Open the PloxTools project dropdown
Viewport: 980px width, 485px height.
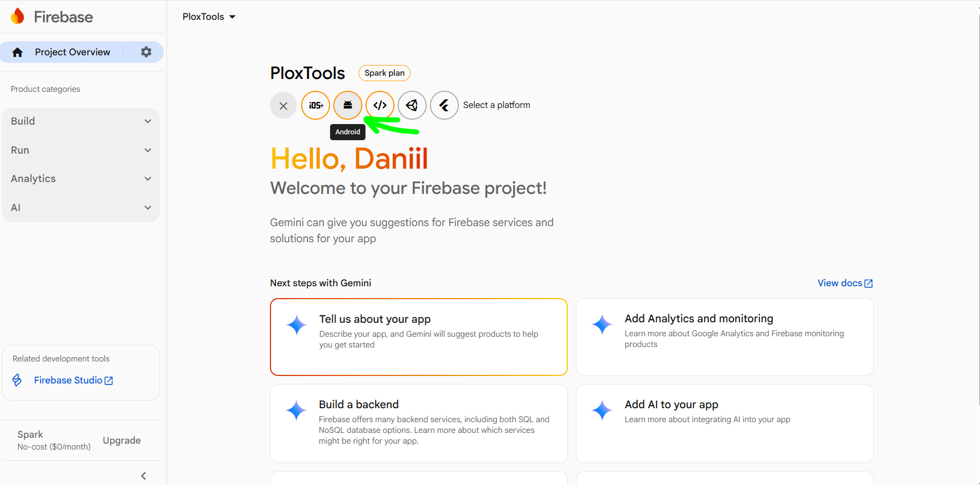[209, 17]
